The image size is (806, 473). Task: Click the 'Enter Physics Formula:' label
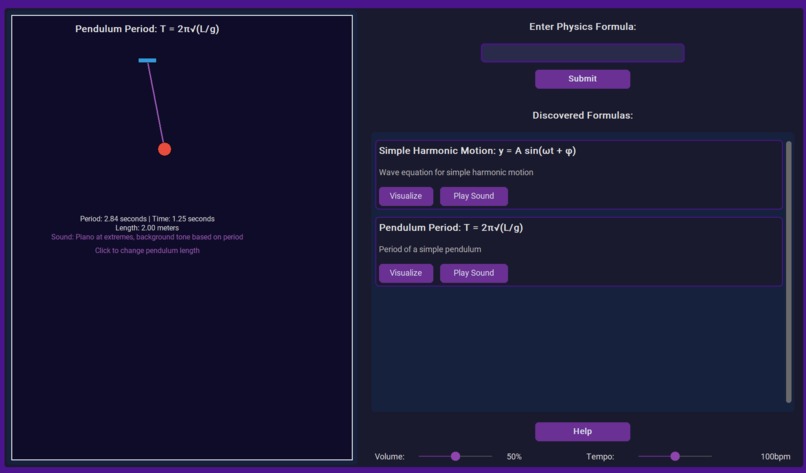582,27
